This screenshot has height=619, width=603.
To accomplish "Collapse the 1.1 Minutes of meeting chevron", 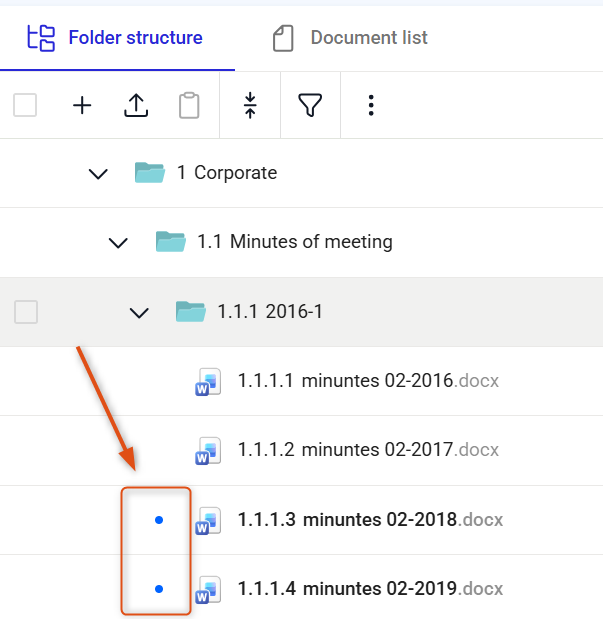I will (x=118, y=243).
